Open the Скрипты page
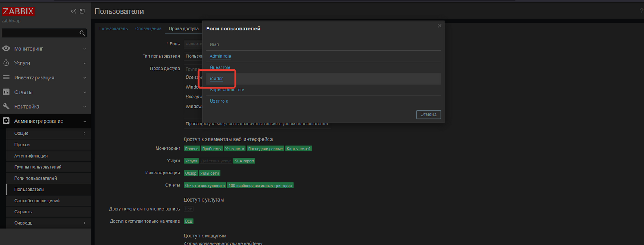Image resolution: width=644 pixels, height=245 pixels. [49, 211]
